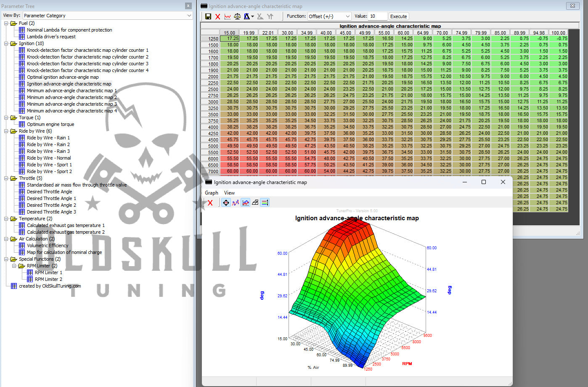Toggle the data points display in graph toolbar
Viewport: 588px width, 387px height.
[x=236, y=203]
